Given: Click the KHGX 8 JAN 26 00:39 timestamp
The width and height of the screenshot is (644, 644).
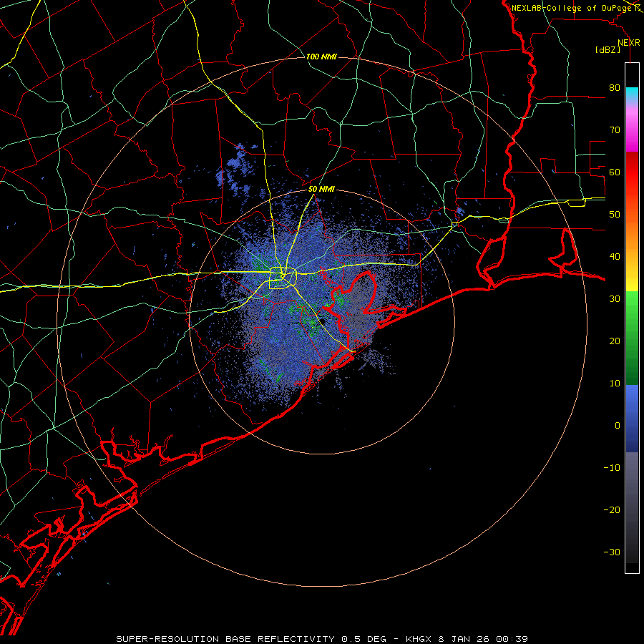Looking at the screenshot, I should [467, 639].
